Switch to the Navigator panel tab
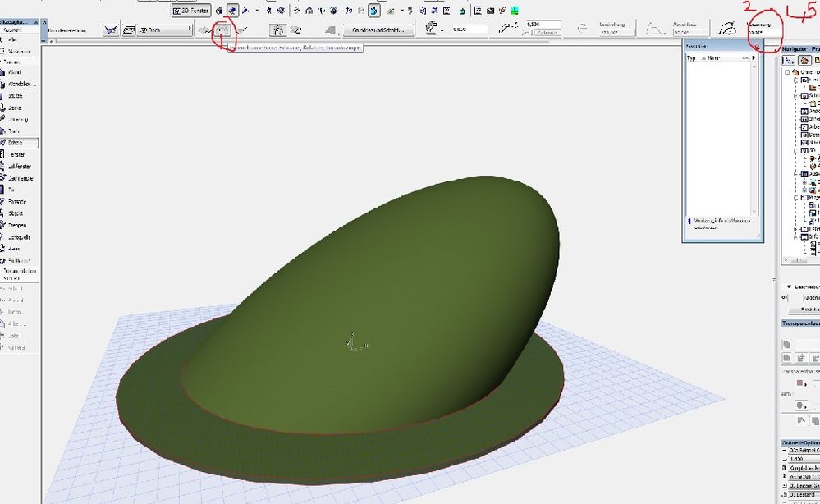 795,48
